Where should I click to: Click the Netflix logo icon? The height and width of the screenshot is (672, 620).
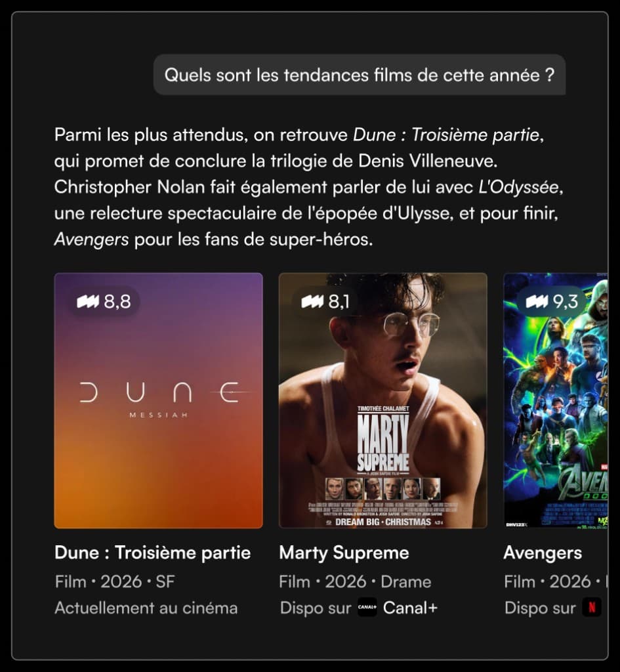[x=592, y=607]
